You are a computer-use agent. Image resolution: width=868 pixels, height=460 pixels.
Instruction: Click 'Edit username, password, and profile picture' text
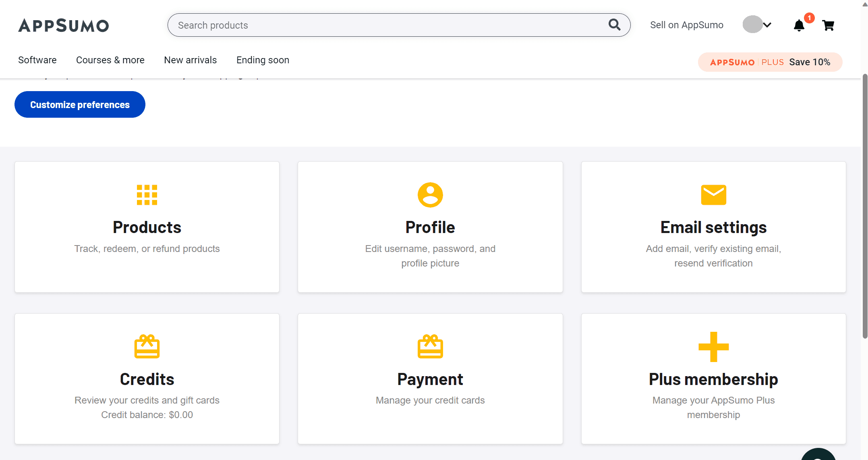click(430, 256)
